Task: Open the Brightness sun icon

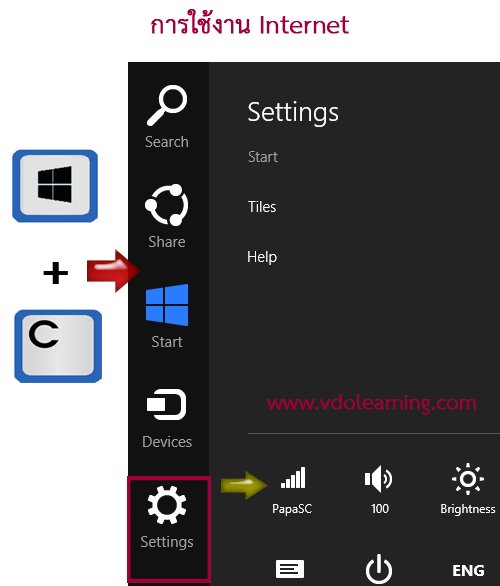Action: pos(467,479)
